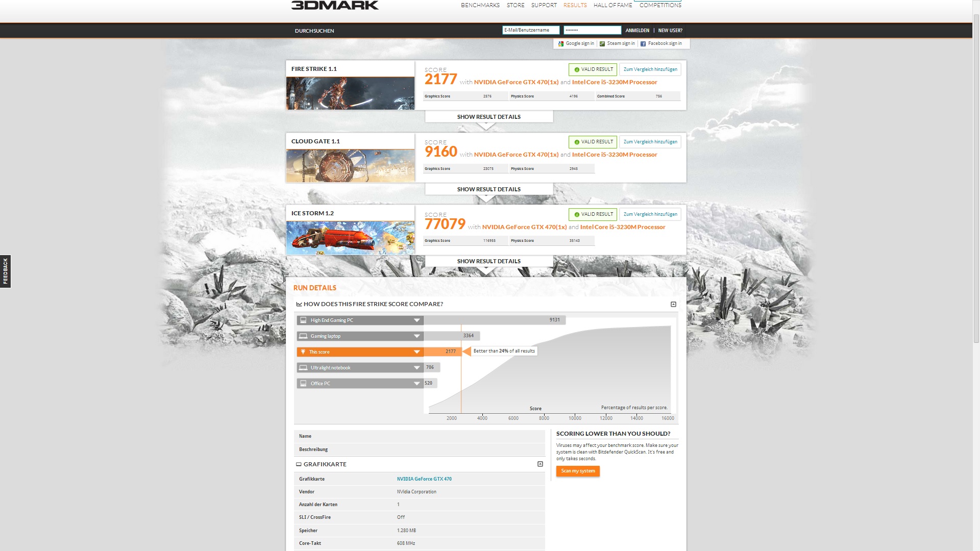Click the E-Mail/Benutzername input field
This screenshot has height=551, width=980.
pos(530,30)
